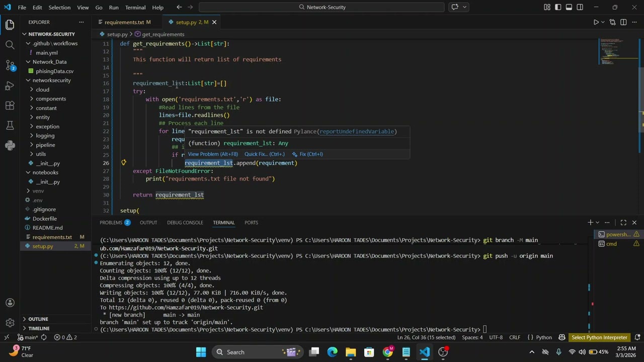Open the Search view in activity bar
644x362 pixels.
click(10, 45)
